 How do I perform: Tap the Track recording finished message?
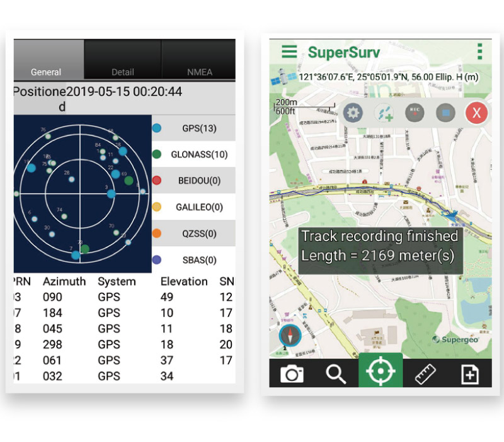click(x=381, y=251)
